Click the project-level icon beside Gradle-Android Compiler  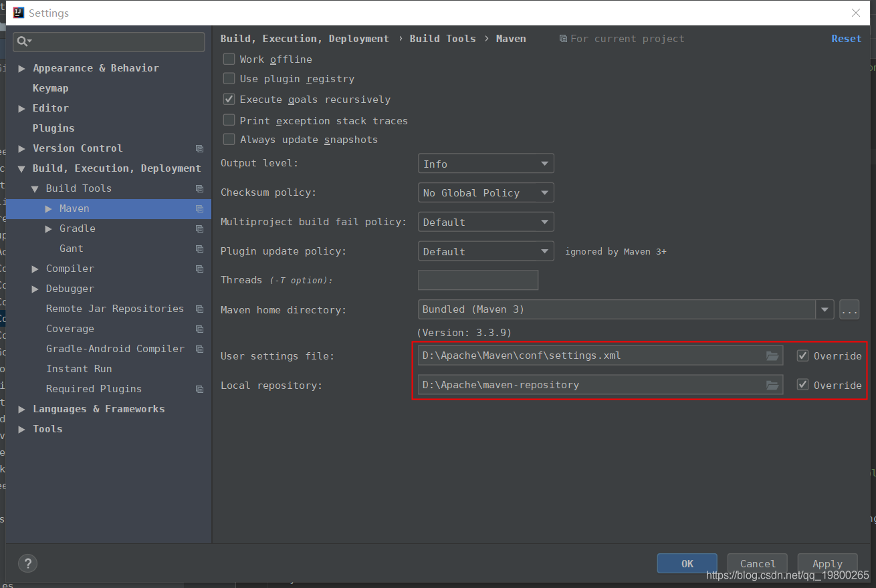click(x=199, y=349)
